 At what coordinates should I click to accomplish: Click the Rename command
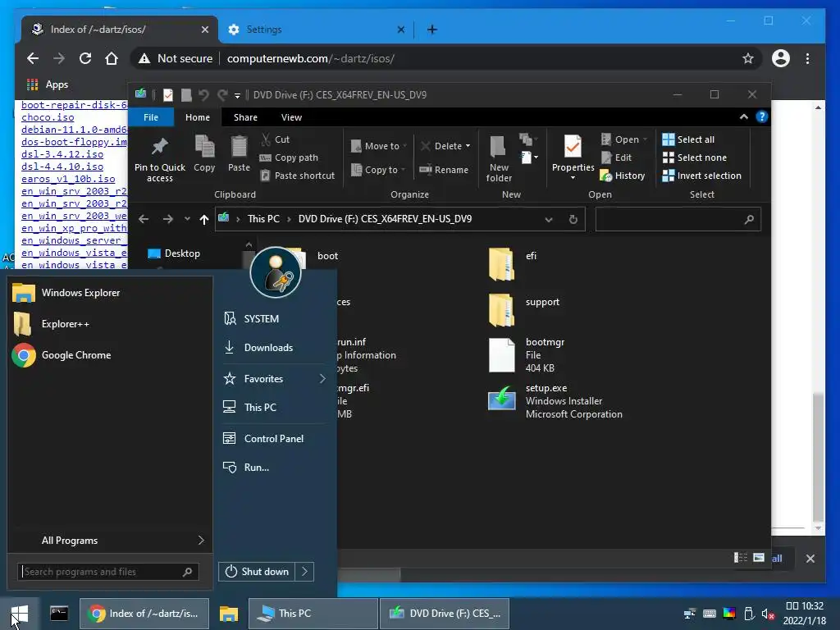pyautogui.click(x=444, y=170)
